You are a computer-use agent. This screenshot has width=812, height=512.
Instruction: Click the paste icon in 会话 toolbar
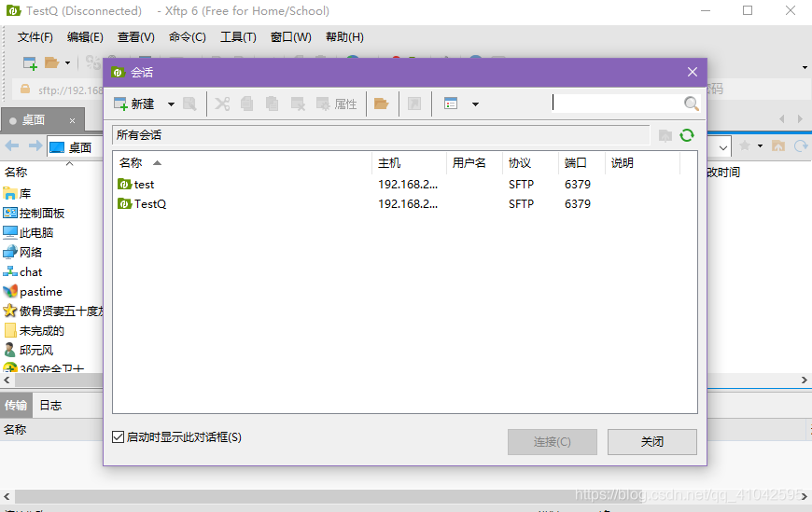(x=272, y=104)
